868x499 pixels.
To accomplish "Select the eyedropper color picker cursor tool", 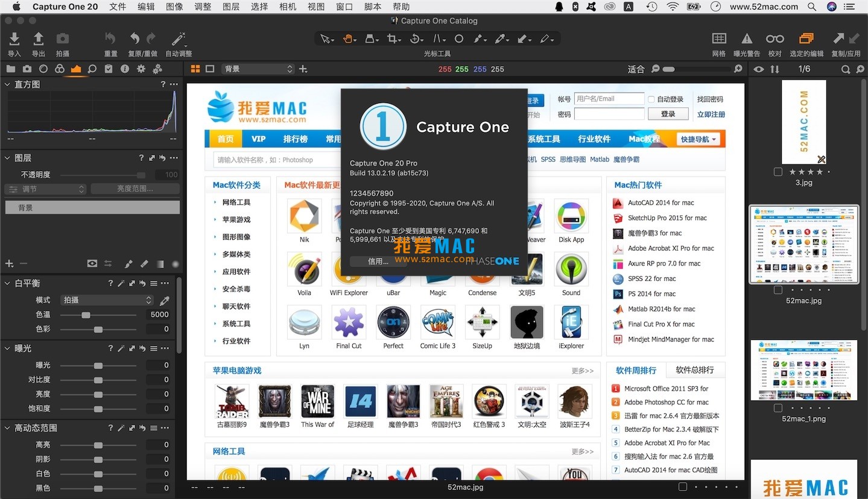I will [501, 39].
